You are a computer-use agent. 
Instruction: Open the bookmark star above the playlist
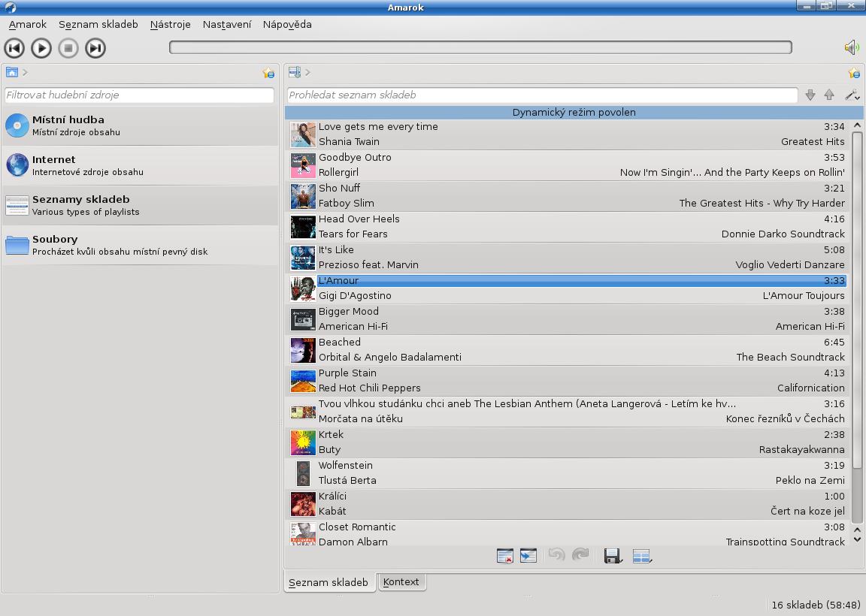(x=854, y=73)
